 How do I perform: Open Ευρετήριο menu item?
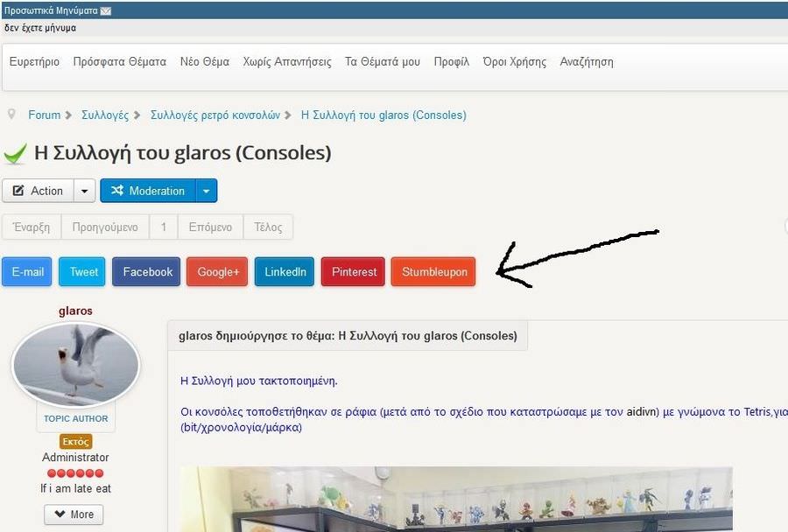34,62
